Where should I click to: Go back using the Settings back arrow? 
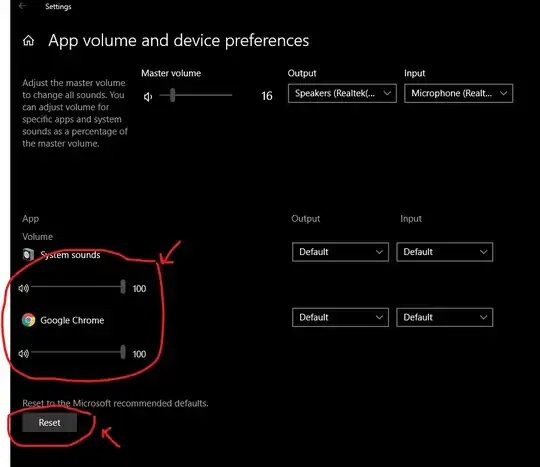[x=22, y=6]
